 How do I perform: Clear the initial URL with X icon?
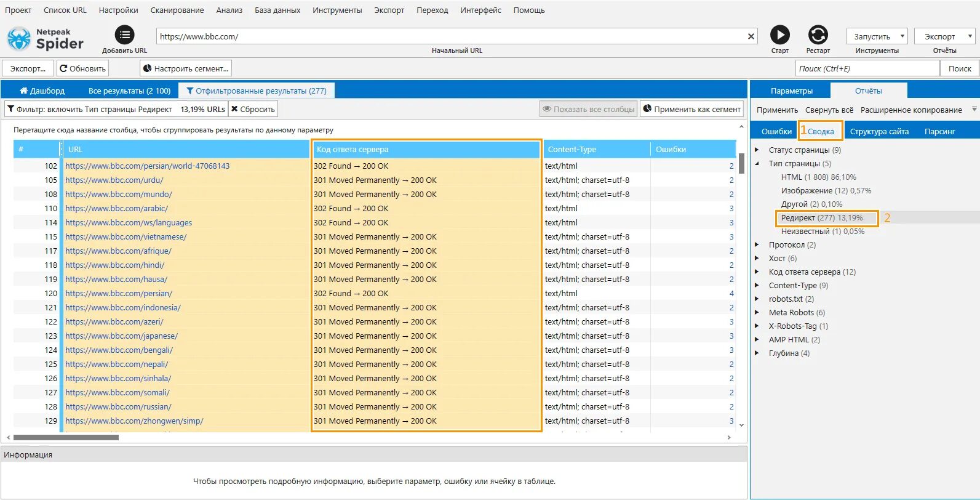751,36
